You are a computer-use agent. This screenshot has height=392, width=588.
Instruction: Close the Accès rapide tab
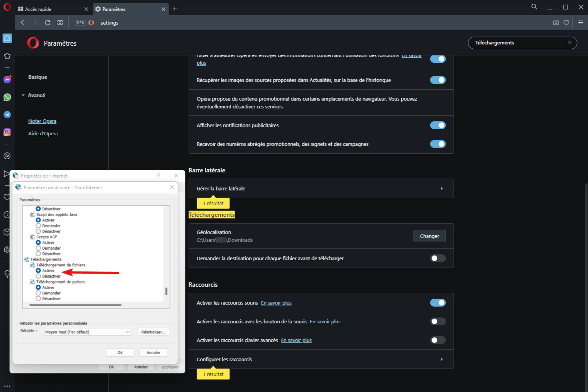(x=86, y=9)
